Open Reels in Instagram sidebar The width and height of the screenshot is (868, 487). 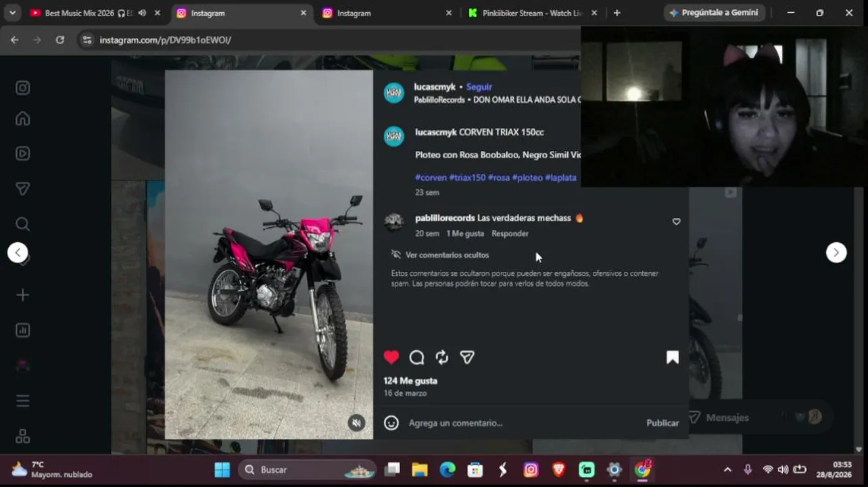(x=23, y=154)
